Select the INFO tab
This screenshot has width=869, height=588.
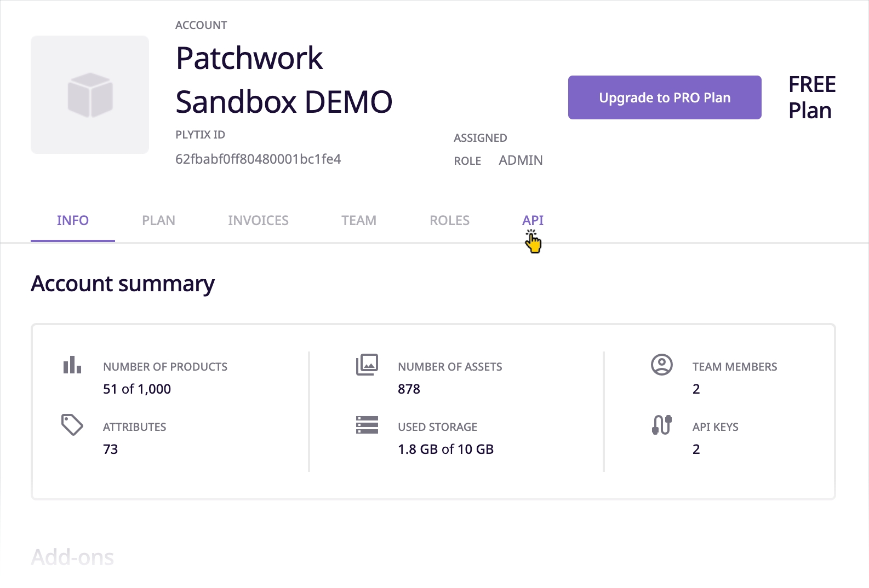(73, 220)
